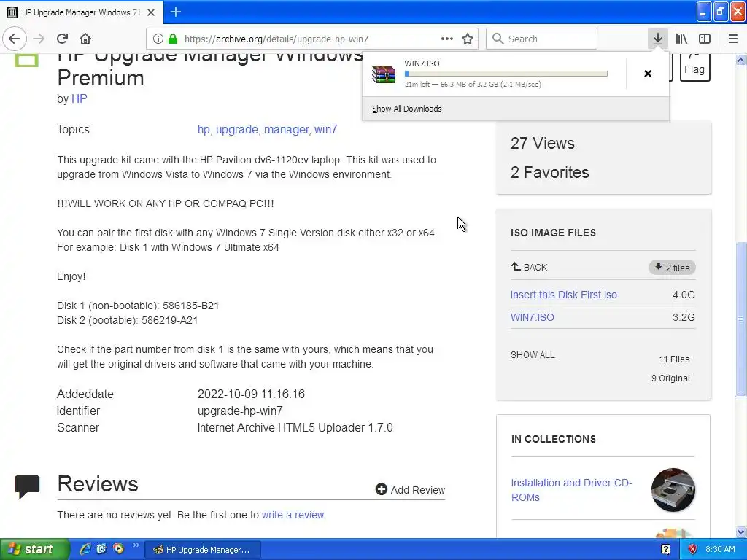The image size is (747, 560).
Task: Switch to HP Upgrade Manager taskbar button
Action: coord(202,550)
